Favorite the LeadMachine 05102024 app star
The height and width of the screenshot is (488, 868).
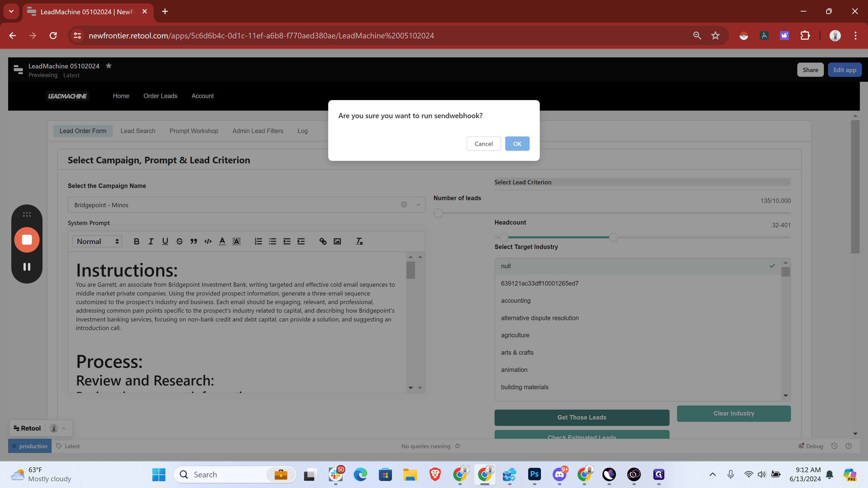108,66
